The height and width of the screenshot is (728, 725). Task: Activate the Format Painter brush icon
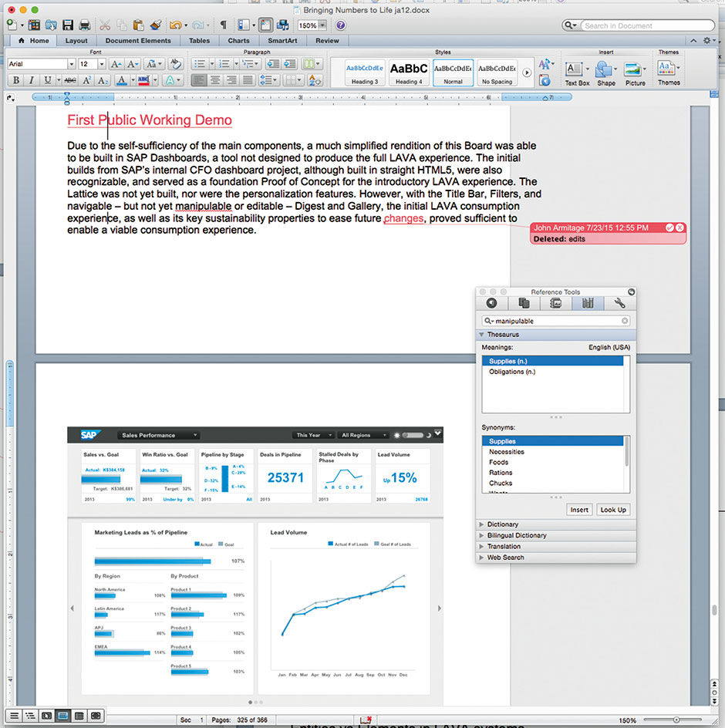point(156,25)
